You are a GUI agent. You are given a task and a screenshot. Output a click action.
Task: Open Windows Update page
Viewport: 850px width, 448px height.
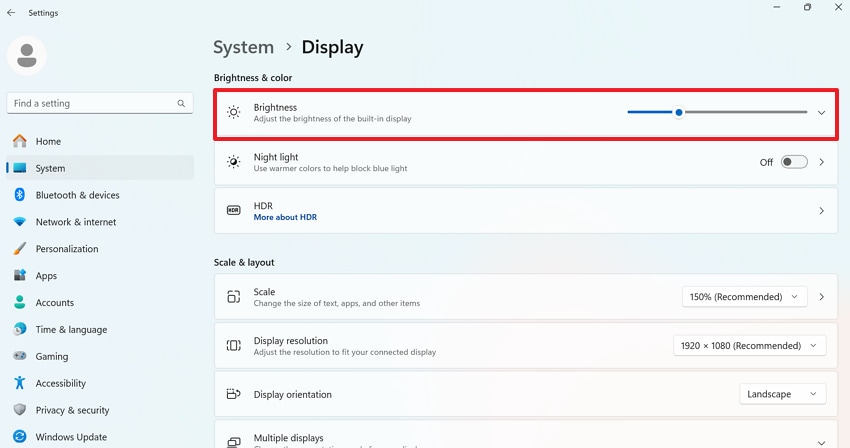(100, 437)
